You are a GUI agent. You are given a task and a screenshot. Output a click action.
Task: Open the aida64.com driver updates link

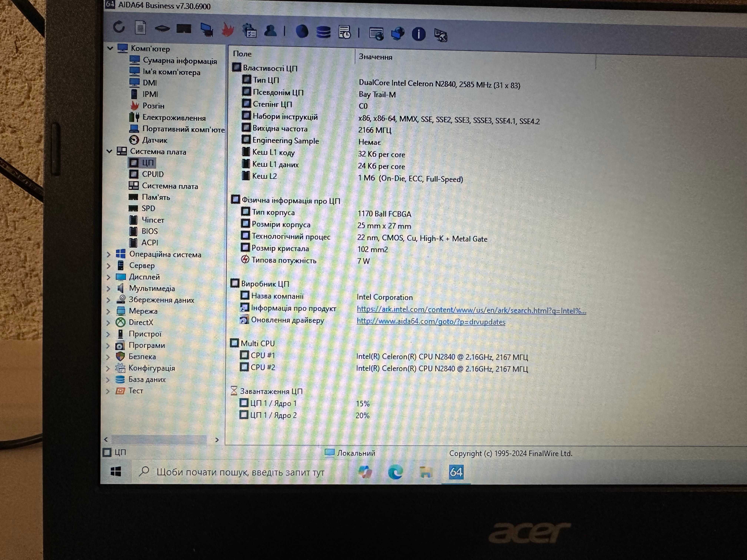[431, 321]
